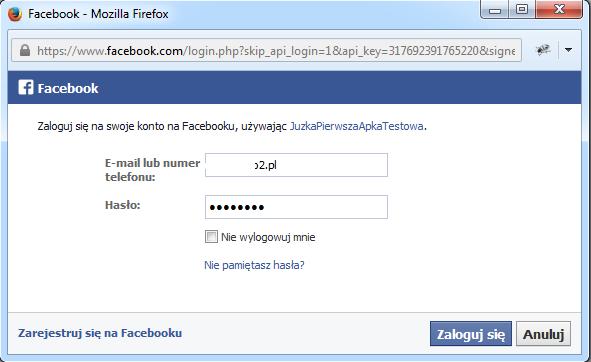Screen dimensions: 591x362
Task: Click the Anuluj button
Action: [x=544, y=334]
